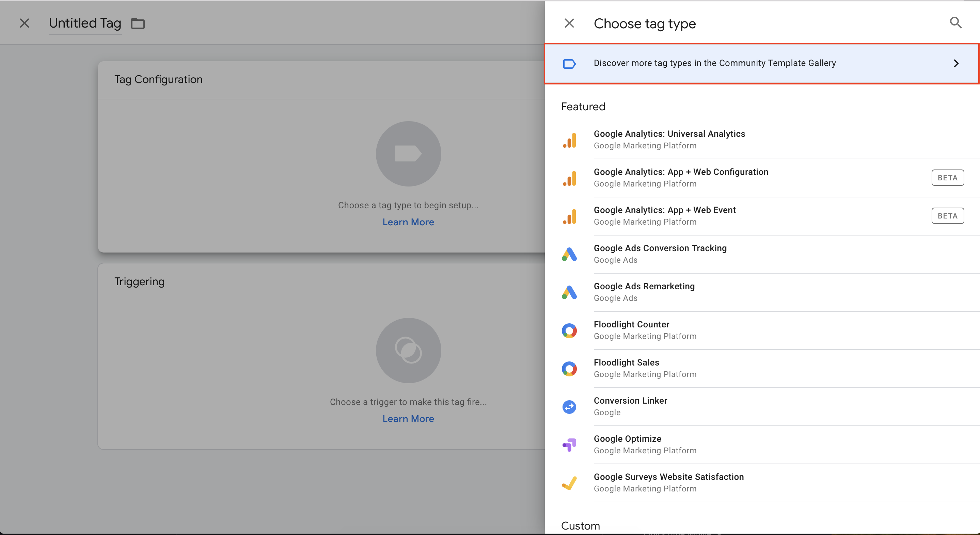
Task: Close the Untitled Tag editor
Action: coord(25,23)
